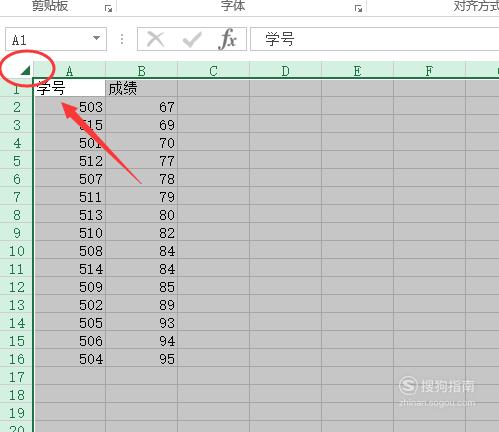Select row 4 header
The width and height of the screenshot is (499, 432).
[16, 143]
